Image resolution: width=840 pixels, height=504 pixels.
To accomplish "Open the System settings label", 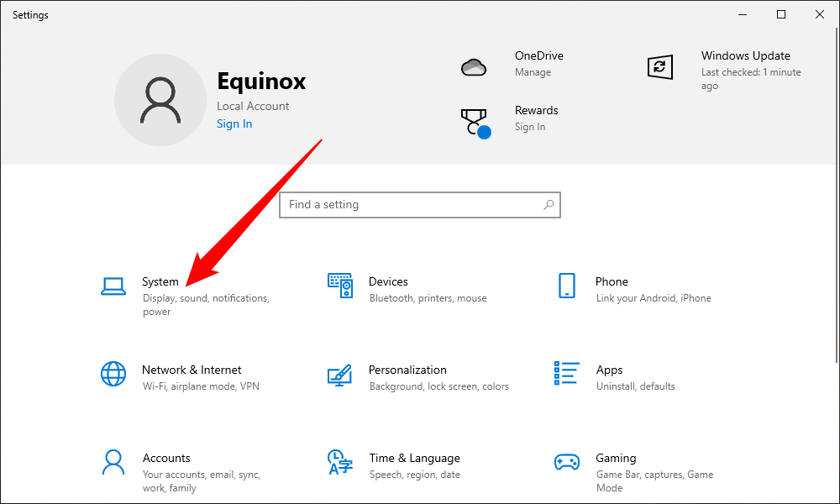I will (x=160, y=281).
